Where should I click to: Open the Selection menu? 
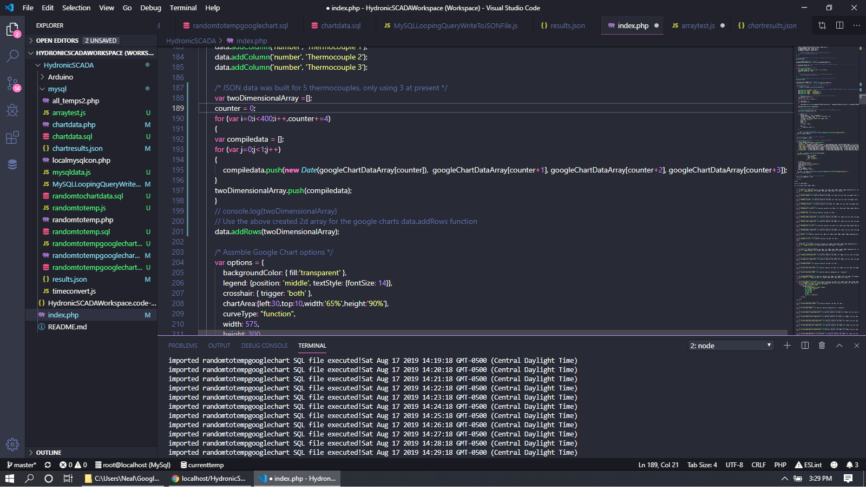coord(76,8)
